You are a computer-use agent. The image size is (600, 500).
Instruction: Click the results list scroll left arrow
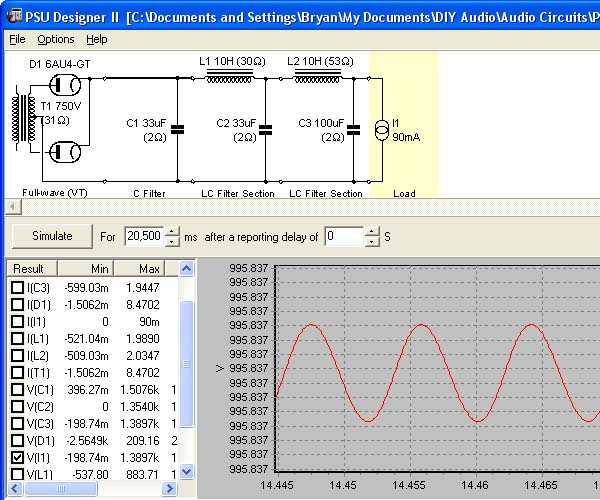coord(15,488)
